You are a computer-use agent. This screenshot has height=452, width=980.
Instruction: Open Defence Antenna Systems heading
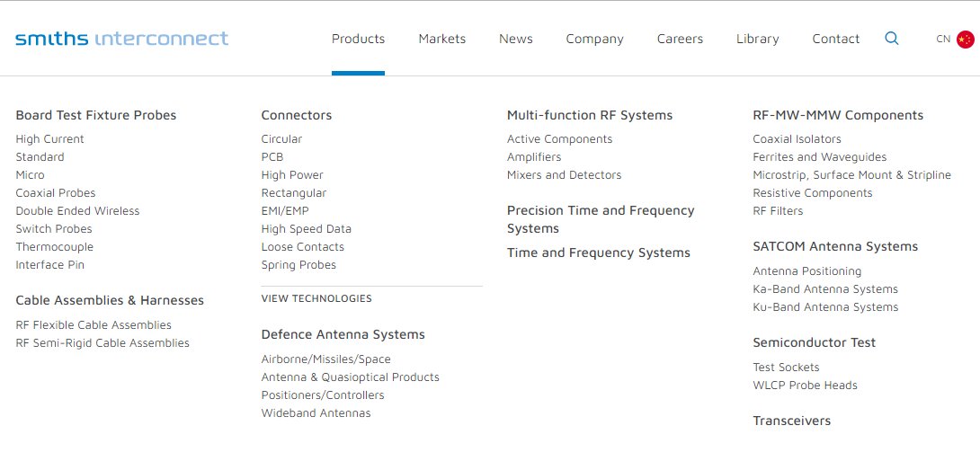click(343, 334)
